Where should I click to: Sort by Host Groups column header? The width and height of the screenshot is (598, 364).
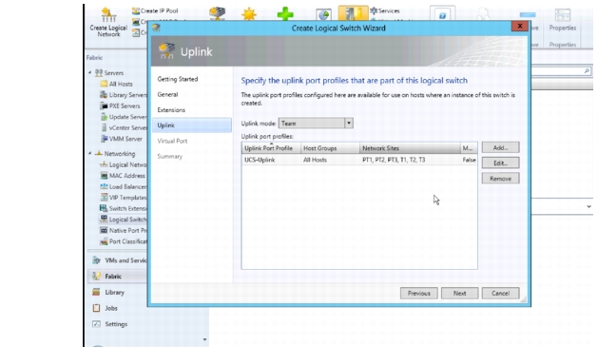[330, 148]
